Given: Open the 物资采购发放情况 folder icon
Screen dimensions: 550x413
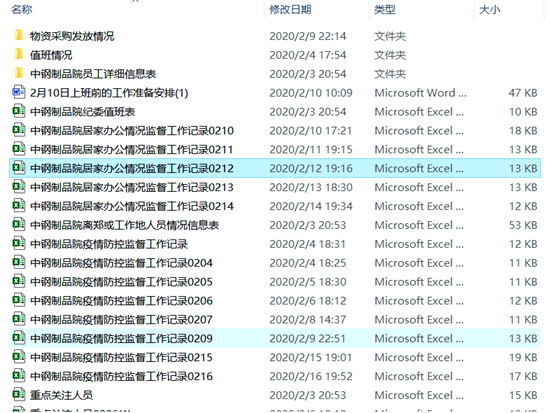Looking at the screenshot, I should click(19, 35).
